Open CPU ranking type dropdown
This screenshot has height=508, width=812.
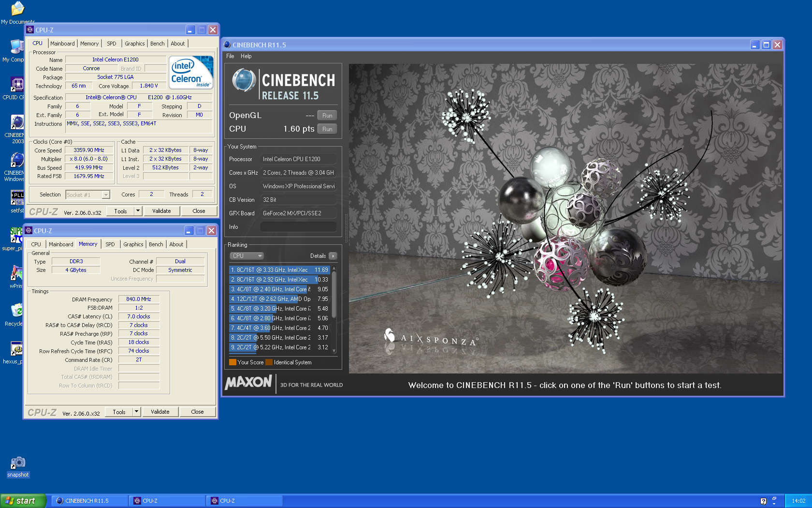(246, 256)
